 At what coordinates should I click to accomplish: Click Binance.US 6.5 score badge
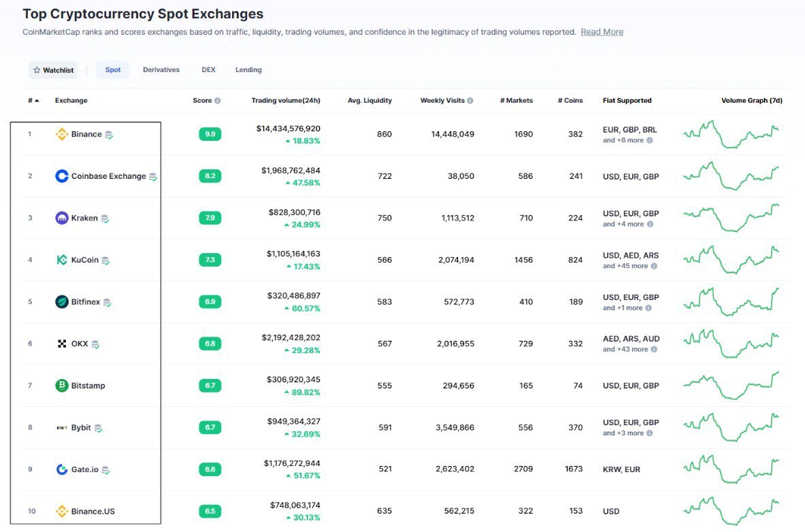click(x=210, y=511)
